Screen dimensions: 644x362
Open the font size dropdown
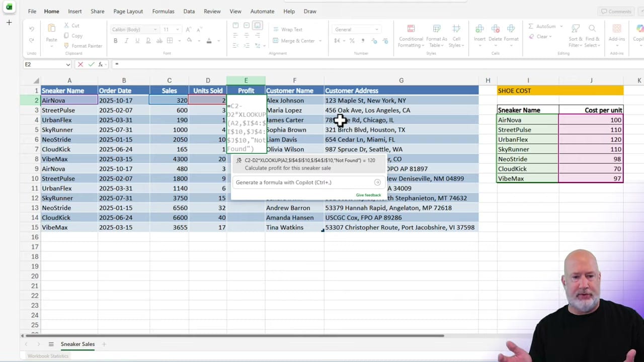[177, 29]
